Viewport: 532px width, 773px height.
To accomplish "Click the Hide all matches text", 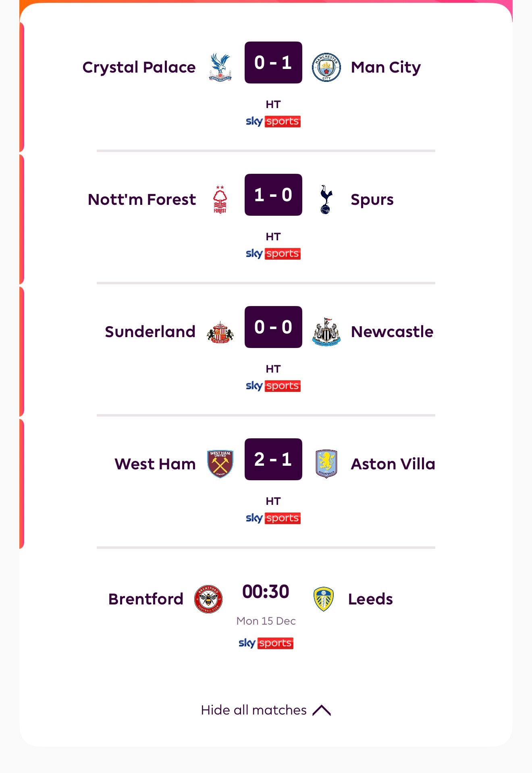I will point(254,710).
